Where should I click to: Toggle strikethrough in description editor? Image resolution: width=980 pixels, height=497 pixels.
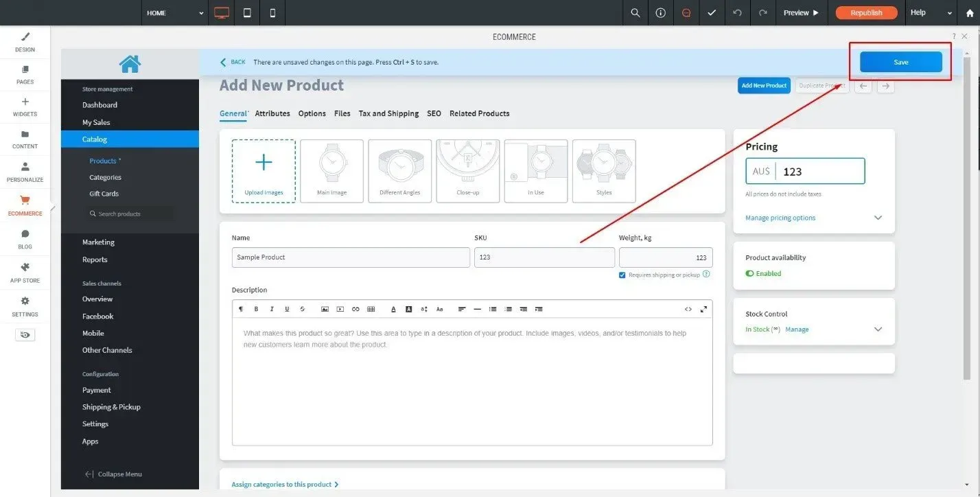[302, 309]
